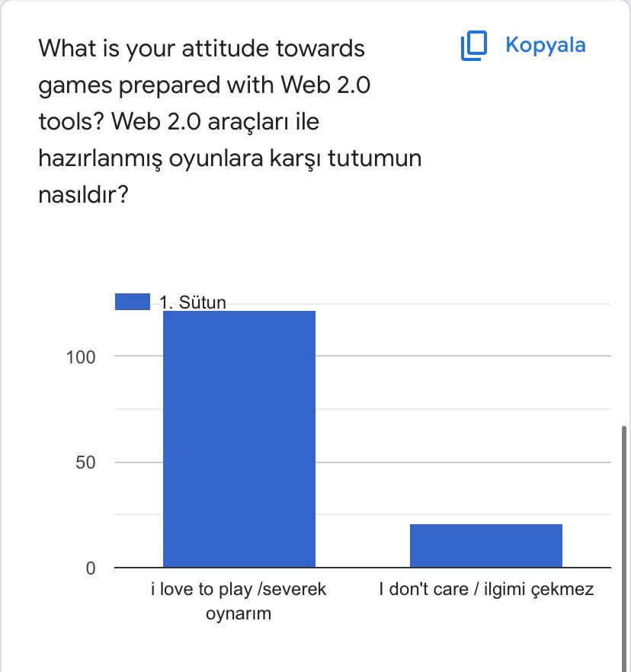The height and width of the screenshot is (672, 631).
Task: Click the axis label reading 100
Action: [82, 356]
